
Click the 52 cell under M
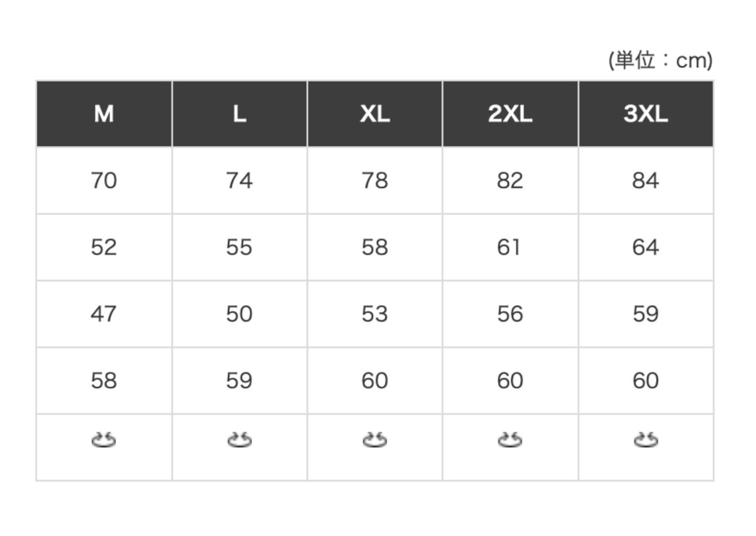tap(104, 247)
